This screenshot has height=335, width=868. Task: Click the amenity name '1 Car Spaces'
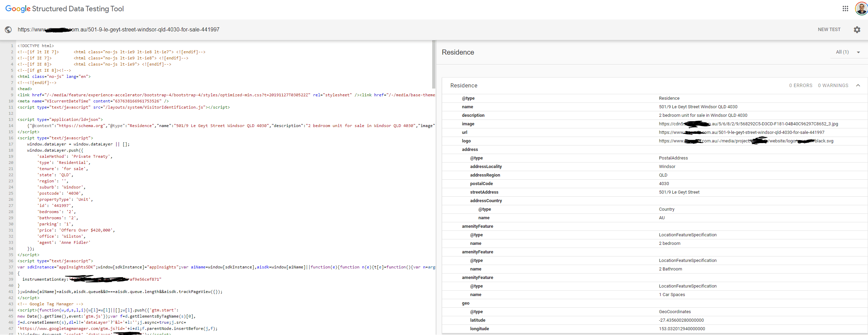click(672, 295)
